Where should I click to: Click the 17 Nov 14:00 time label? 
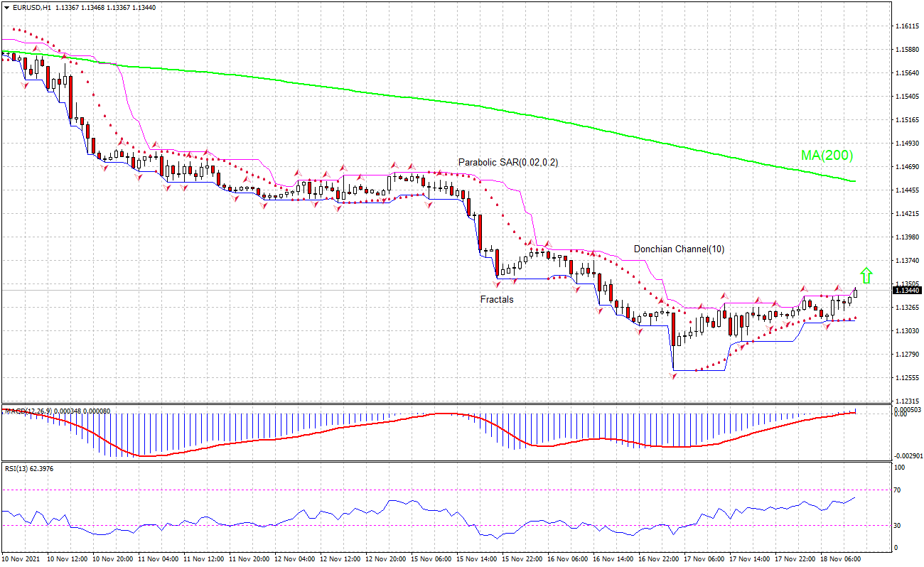click(x=748, y=559)
